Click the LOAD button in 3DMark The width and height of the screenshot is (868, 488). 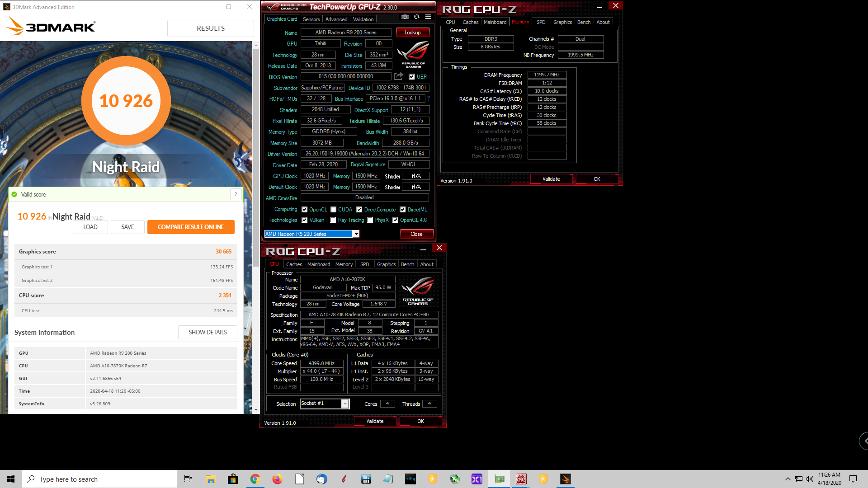(x=90, y=227)
